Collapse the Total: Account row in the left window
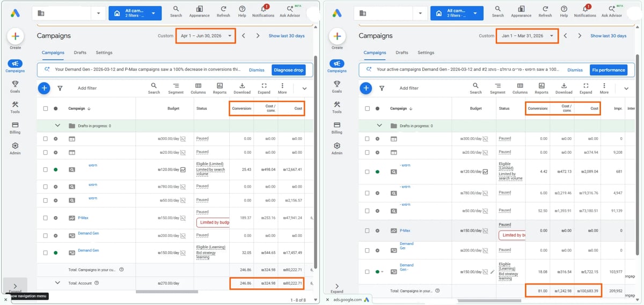 pyautogui.click(x=58, y=282)
